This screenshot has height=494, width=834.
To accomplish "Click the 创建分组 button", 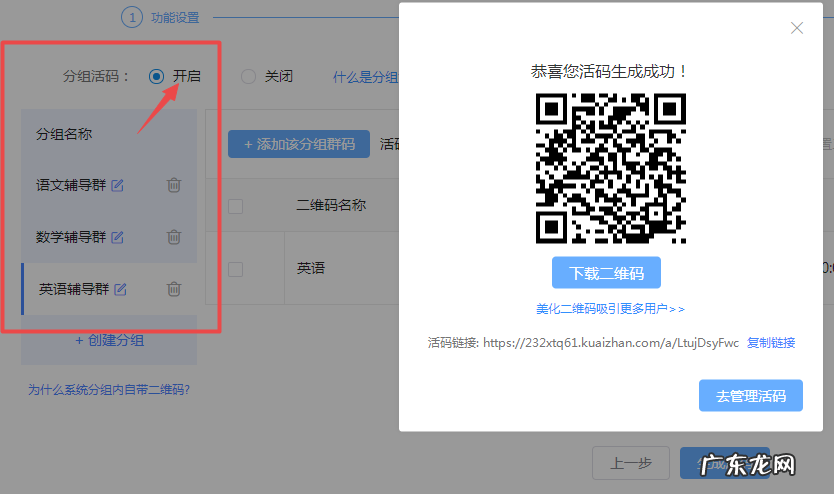I will [109, 340].
